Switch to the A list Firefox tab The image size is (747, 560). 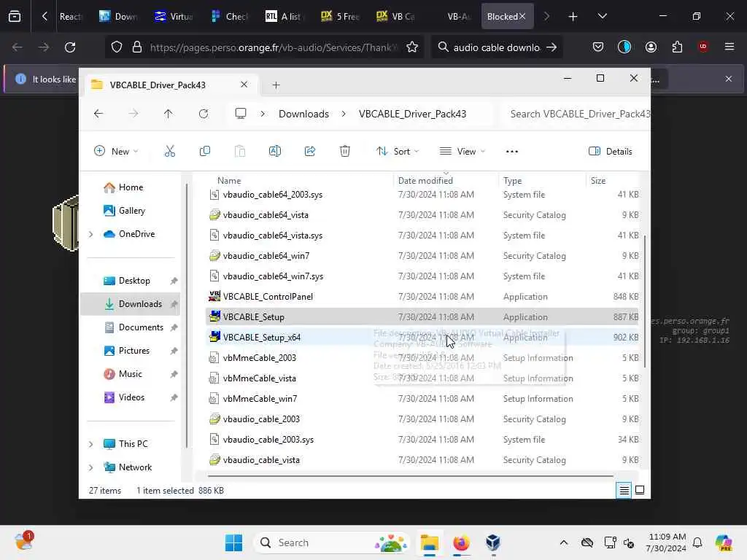pyautogui.click(x=284, y=17)
